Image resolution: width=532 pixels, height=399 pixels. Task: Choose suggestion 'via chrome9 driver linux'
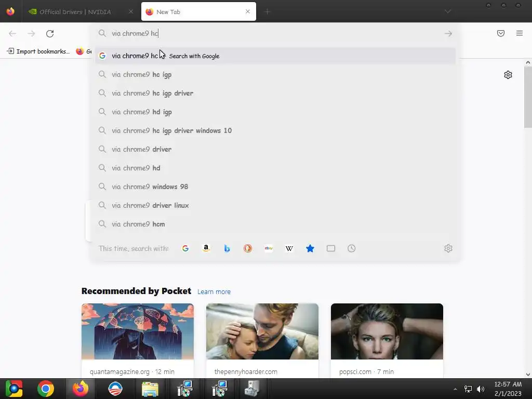pyautogui.click(x=275, y=205)
